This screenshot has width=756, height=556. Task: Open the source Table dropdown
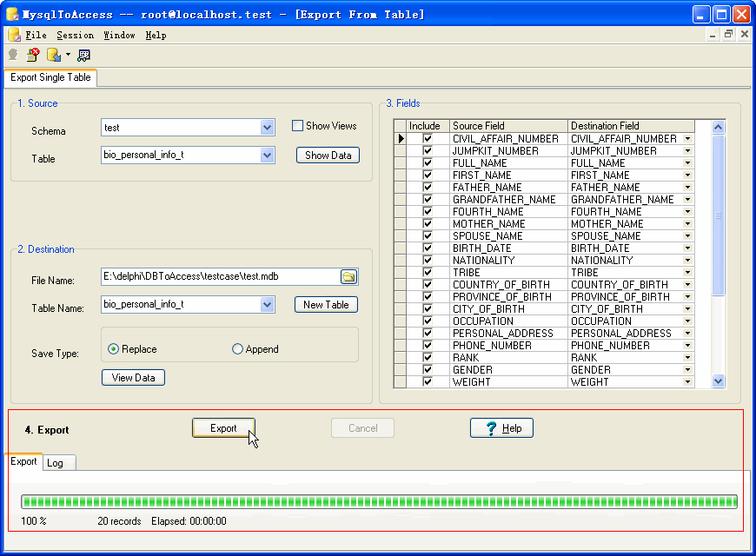[267, 156]
